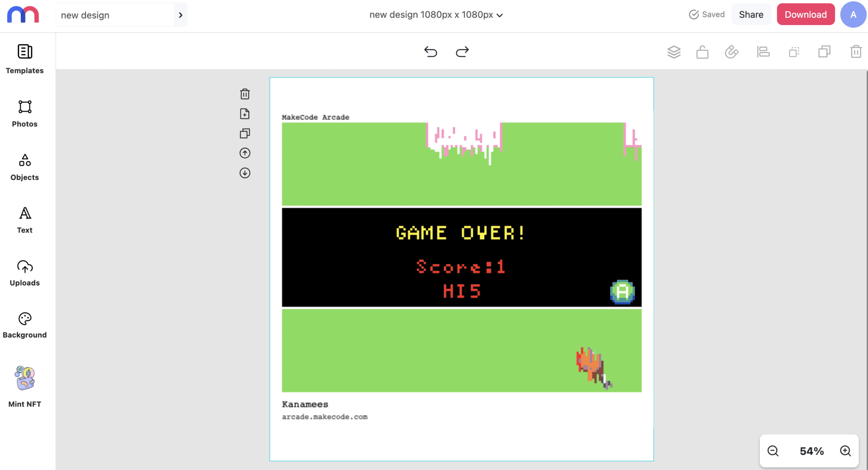Click the Share button
The image size is (868, 470).
(751, 14)
